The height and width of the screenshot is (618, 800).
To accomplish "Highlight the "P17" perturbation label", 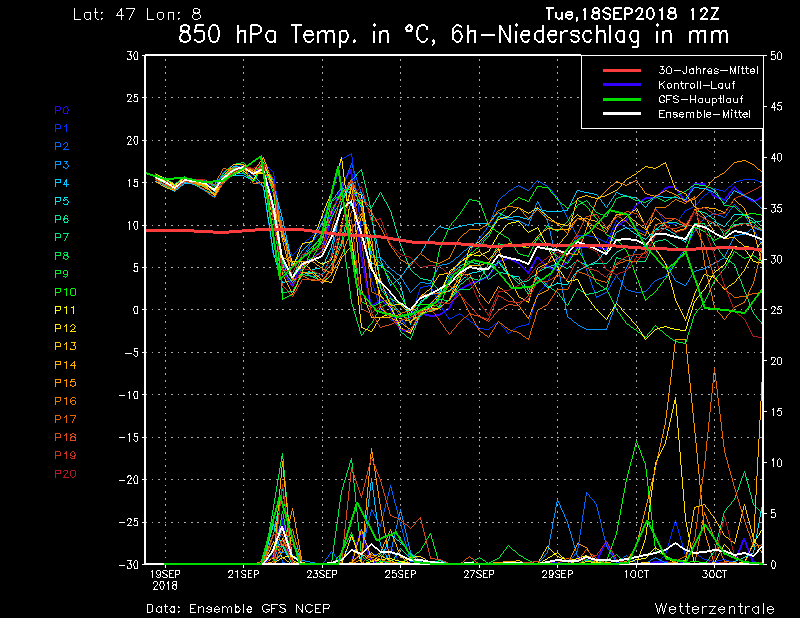I will (65, 419).
